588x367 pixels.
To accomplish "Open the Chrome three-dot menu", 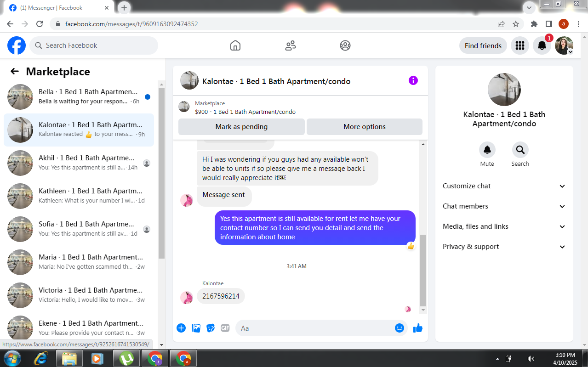I will click(578, 24).
